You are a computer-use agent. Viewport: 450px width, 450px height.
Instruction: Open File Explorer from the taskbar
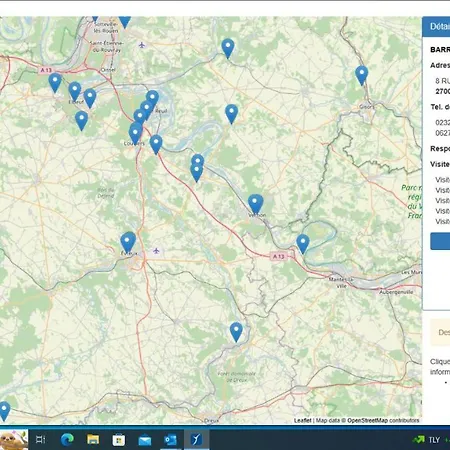click(93, 440)
